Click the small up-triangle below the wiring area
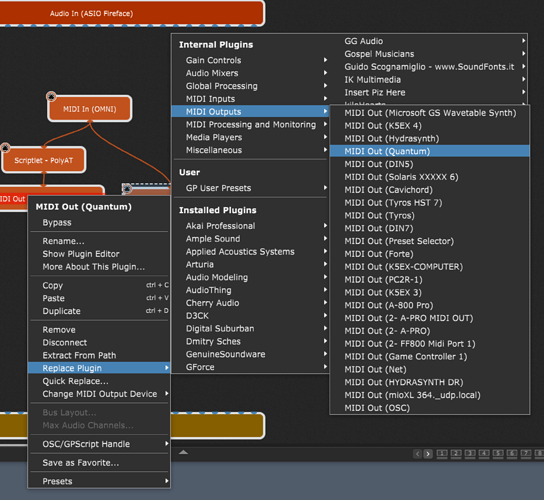 click(183, 452)
